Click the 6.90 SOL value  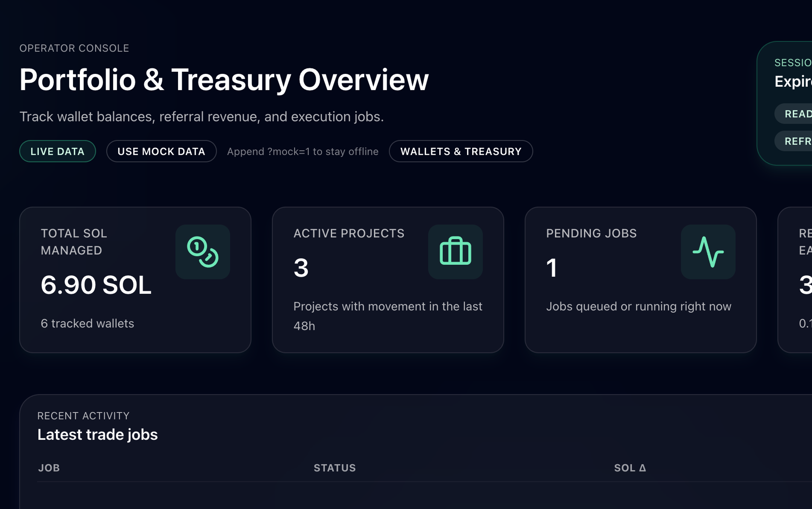click(96, 285)
